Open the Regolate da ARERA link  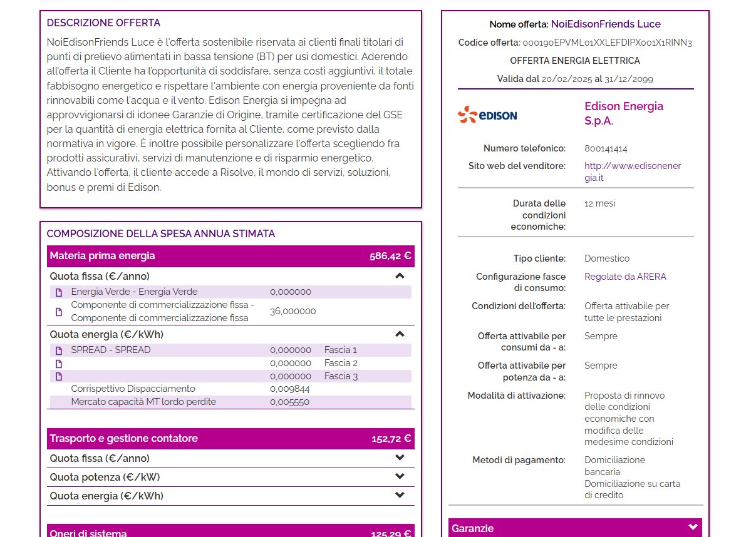point(625,277)
